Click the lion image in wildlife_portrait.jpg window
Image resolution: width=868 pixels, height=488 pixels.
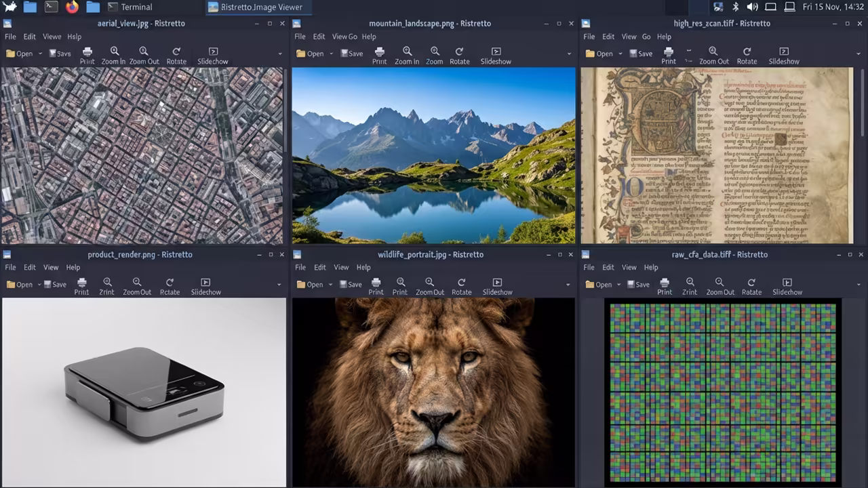click(x=433, y=392)
